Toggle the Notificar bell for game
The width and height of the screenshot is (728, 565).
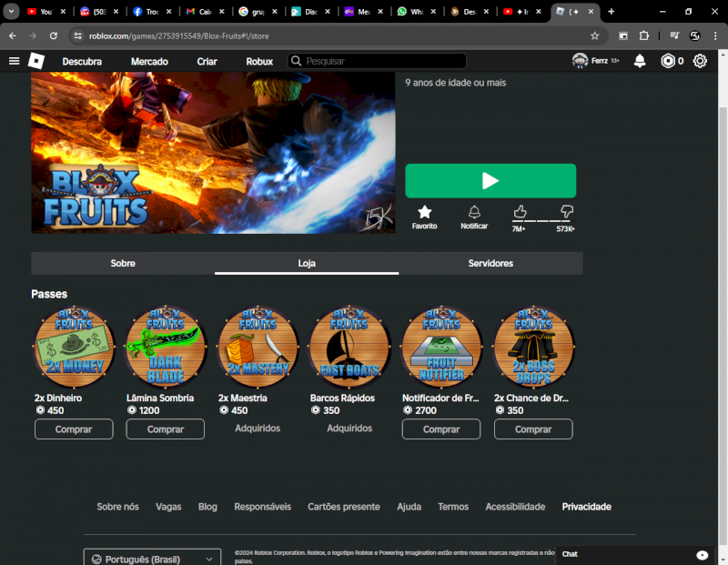coord(474,212)
